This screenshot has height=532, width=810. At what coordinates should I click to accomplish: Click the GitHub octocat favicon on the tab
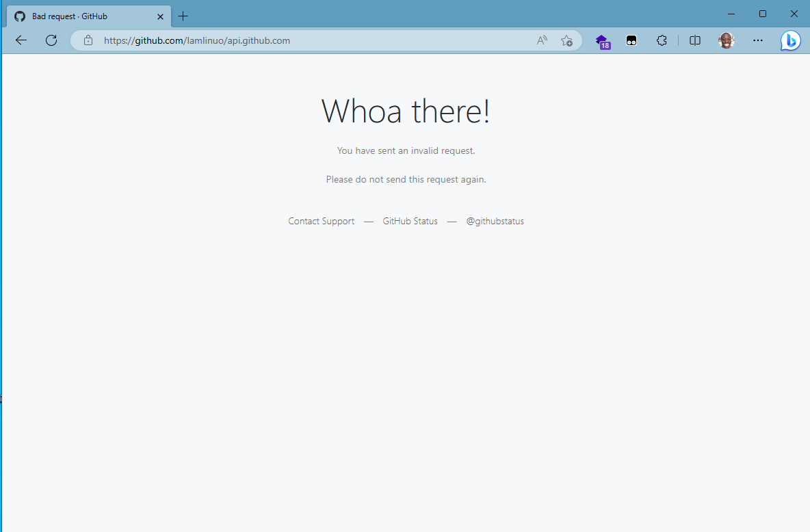click(x=19, y=16)
